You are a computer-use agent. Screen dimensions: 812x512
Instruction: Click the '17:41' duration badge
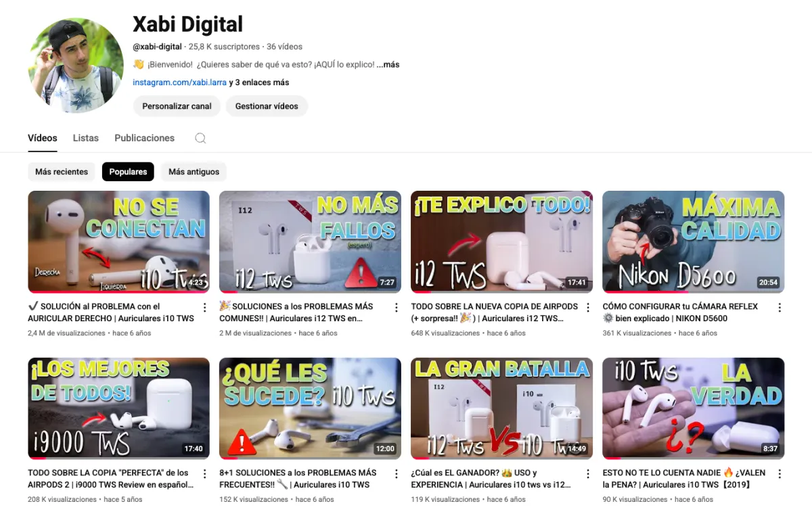pos(577,283)
